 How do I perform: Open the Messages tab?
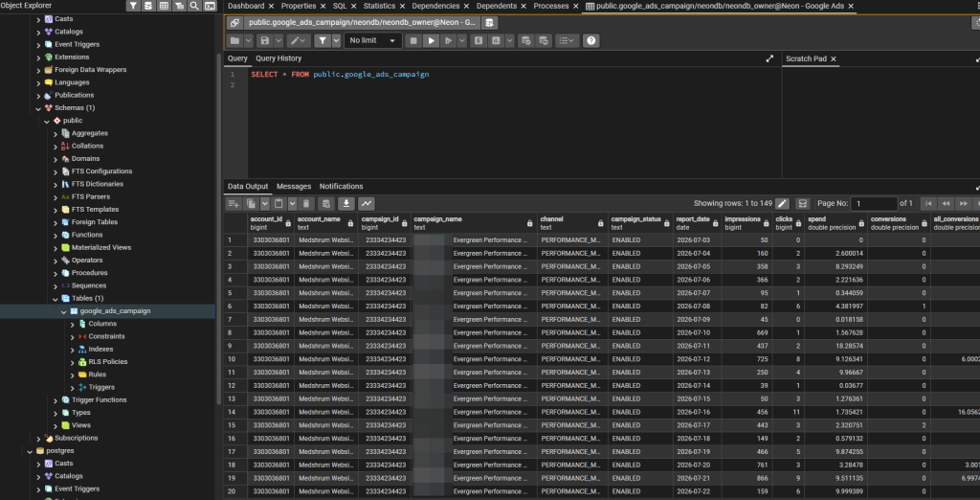click(x=294, y=187)
